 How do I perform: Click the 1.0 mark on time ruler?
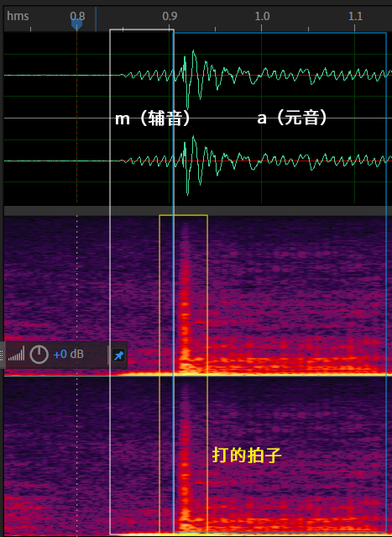[x=262, y=16]
